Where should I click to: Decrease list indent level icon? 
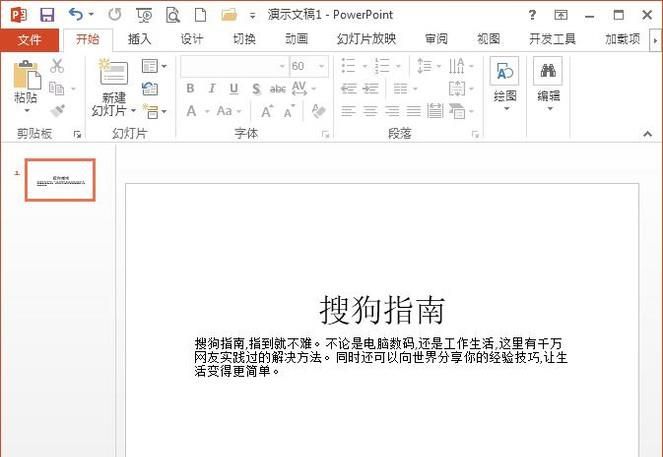pos(349,89)
